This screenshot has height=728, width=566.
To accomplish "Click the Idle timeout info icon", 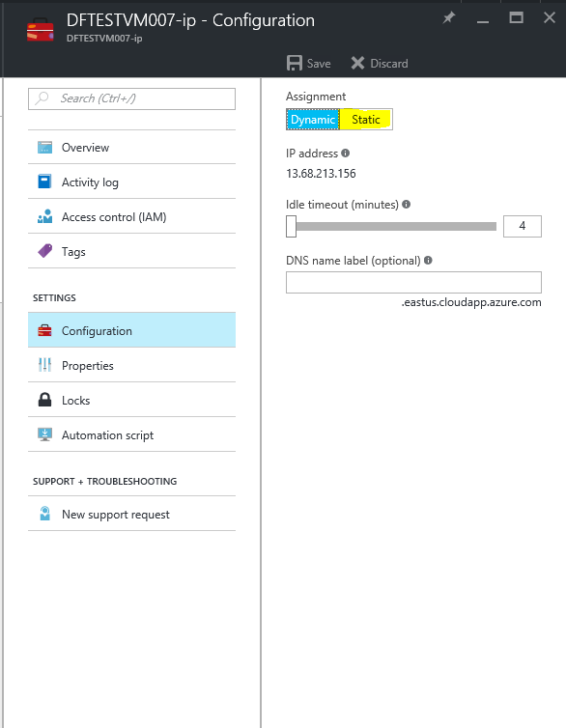I will (x=406, y=204).
